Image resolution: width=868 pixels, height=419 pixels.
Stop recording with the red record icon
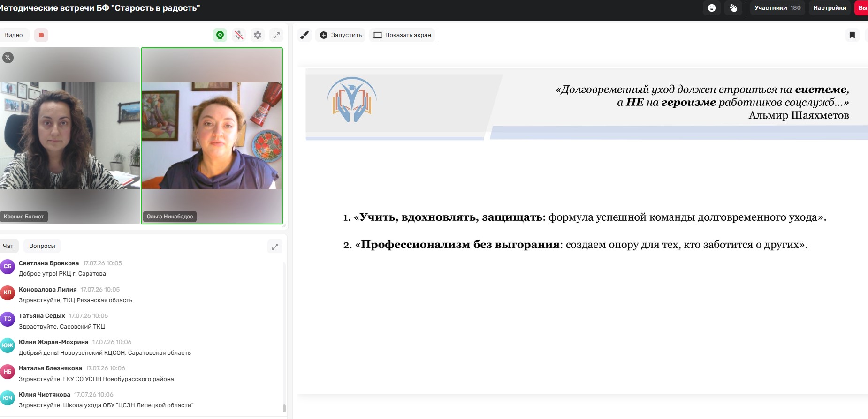[41, 35]
